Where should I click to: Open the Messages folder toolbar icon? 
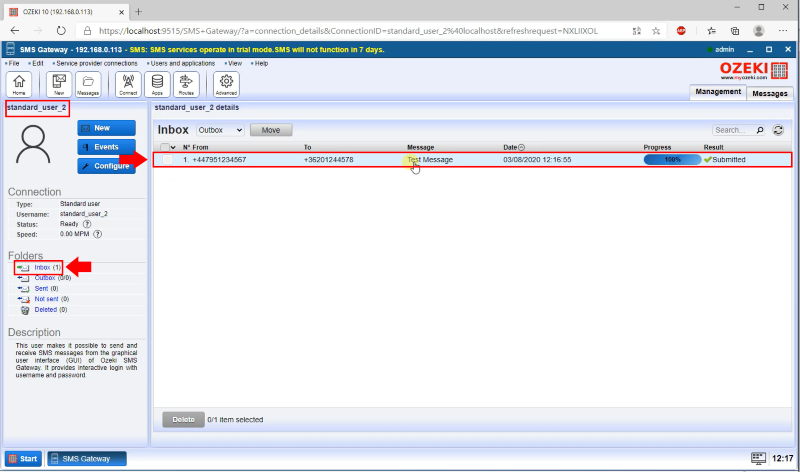(x=88, y=84)
